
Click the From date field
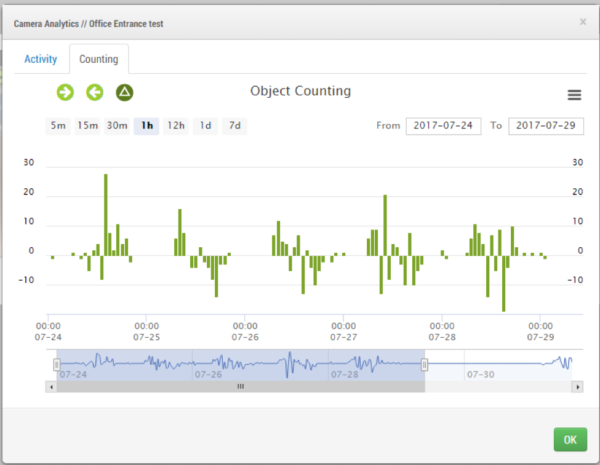click(x=443, y=126)
